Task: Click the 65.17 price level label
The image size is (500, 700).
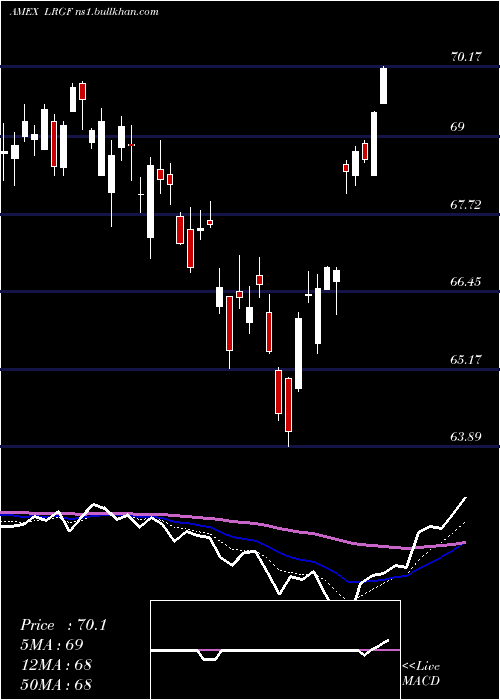Action: [x=466, y=359]
